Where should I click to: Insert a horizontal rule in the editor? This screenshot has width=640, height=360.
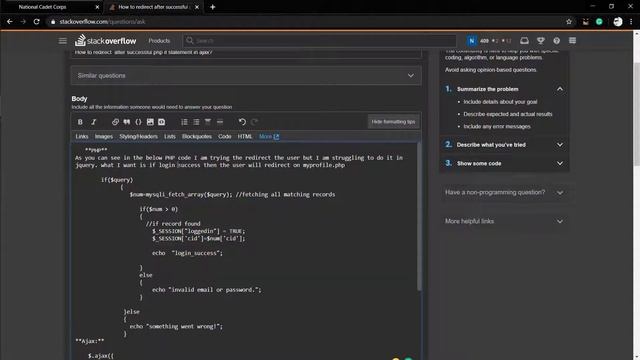click(220, 122)
